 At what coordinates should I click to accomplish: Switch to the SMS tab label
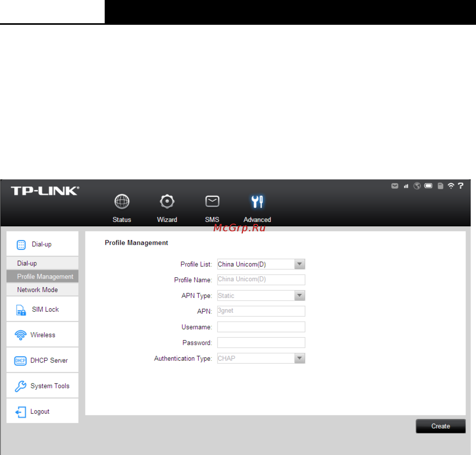(212, 220)
